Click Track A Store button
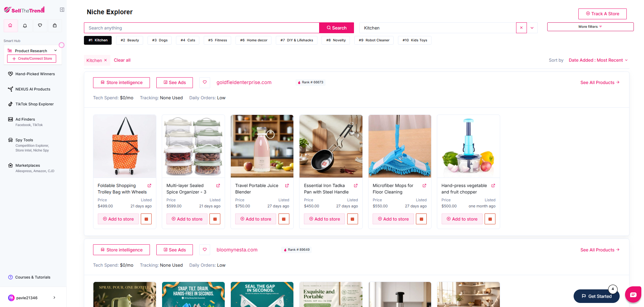This screenshot has width=644, height=307. 602,14
